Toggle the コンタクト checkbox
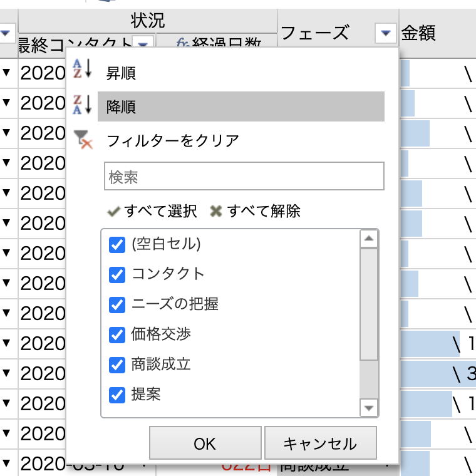The image size is (476, 476). (117, 274)
